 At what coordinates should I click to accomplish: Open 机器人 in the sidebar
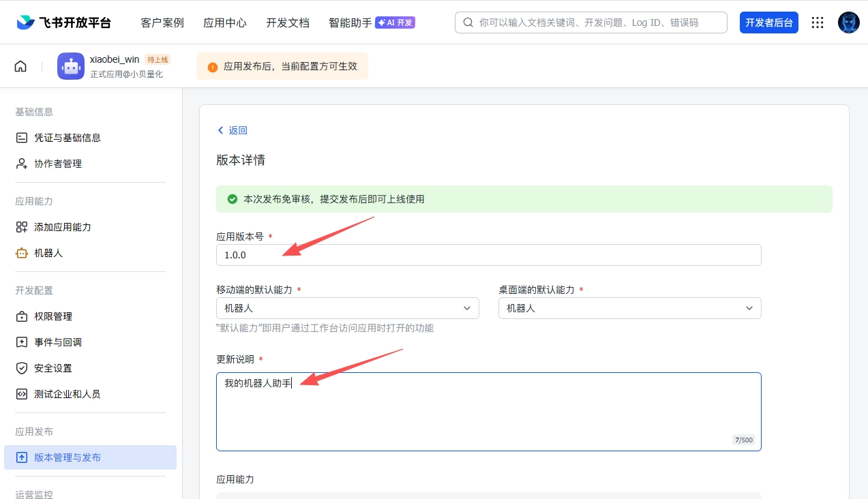pyautogui.click(x=48, y=253)
